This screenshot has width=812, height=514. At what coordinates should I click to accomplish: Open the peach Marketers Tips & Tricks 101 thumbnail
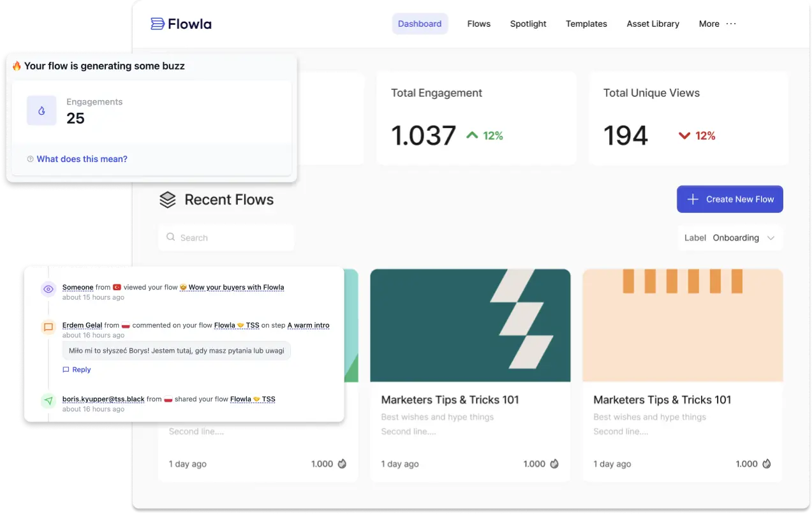[x=683, y=325]
